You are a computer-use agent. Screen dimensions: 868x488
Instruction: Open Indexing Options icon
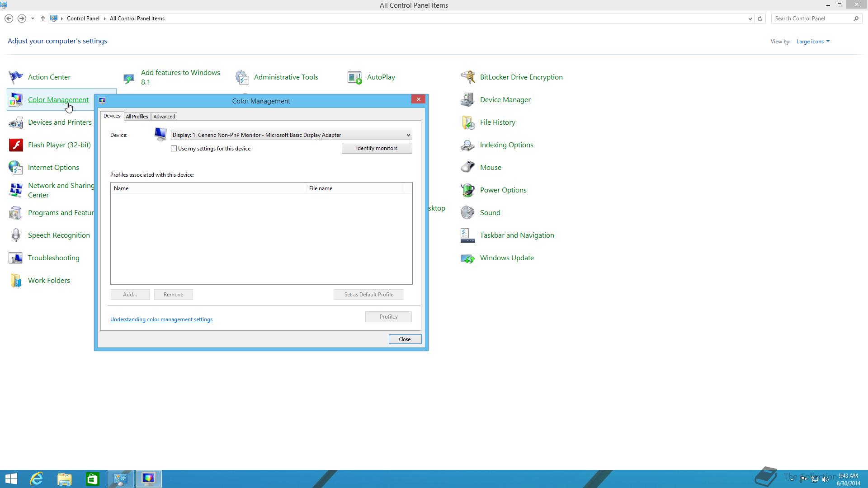pyautogui.click(x=468, y=145)
